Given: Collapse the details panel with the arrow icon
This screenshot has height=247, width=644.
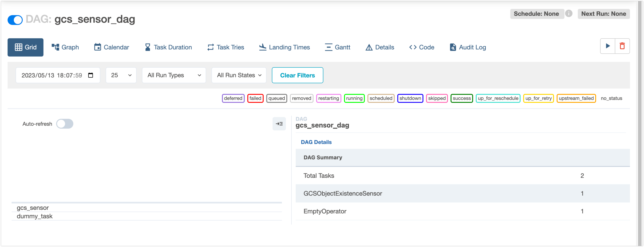Looking at the screenshot, I should coord(279,124).
